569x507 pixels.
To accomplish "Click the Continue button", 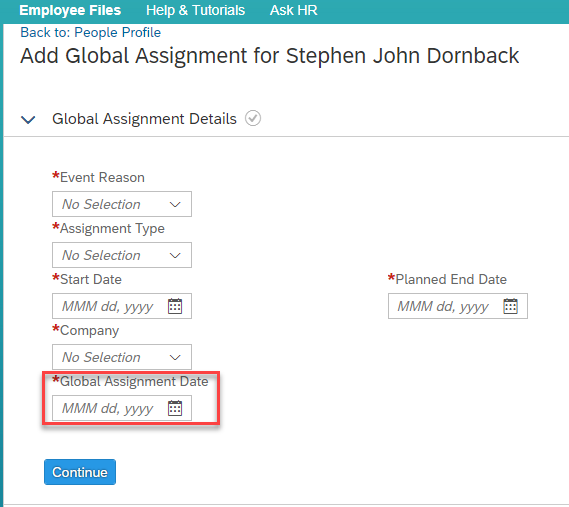I will (80, 472).
